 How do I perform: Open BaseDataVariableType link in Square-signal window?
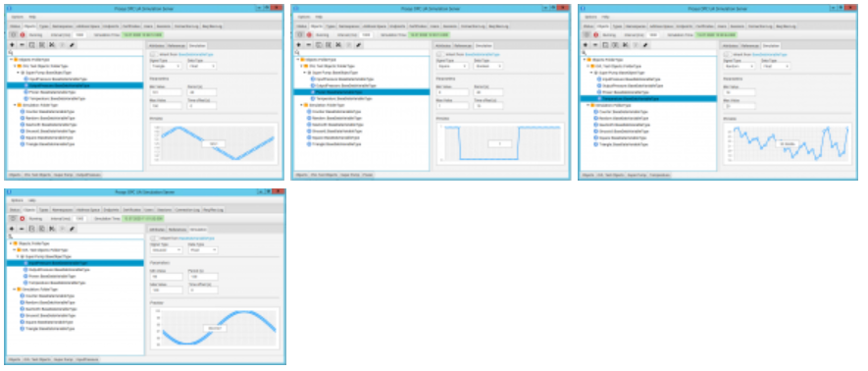click(483, 54)
